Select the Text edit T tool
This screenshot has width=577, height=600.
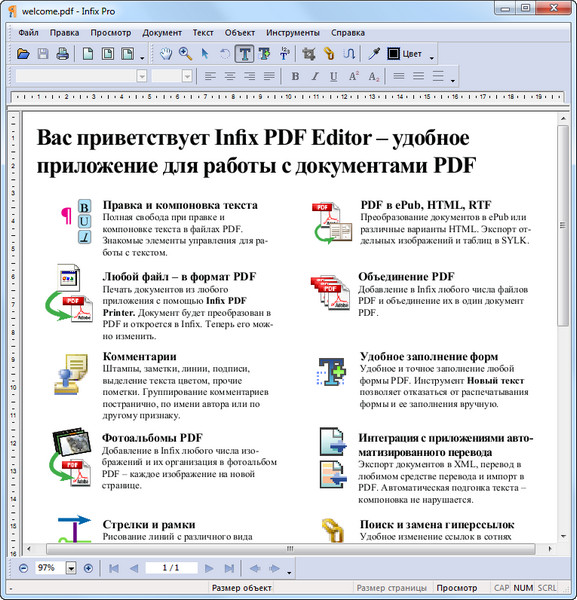point(244,54)
